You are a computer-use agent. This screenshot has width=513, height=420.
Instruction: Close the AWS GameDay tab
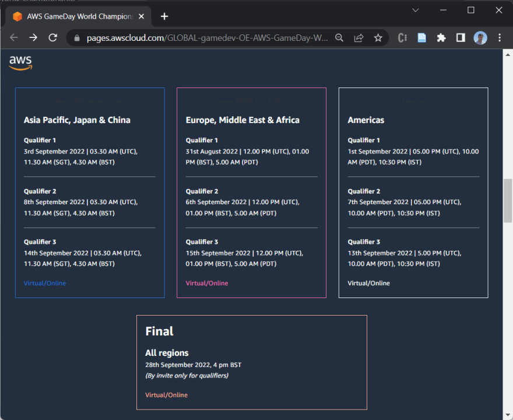click(141, 16)
